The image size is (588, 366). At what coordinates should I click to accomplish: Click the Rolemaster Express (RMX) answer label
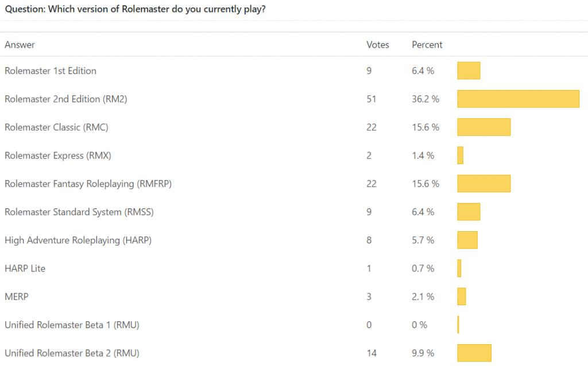pos(57,155)
